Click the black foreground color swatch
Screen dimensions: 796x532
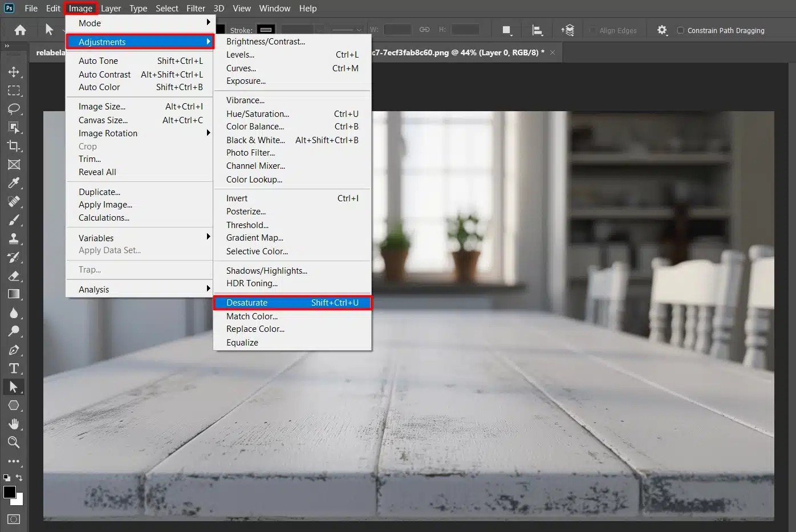[x=9, y=492]
